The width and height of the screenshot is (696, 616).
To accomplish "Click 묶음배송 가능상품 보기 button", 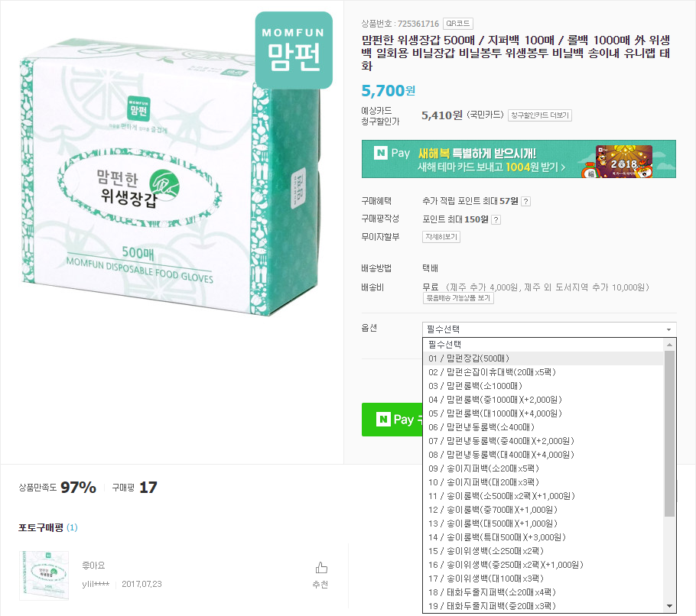I will pyautogui.click(x=459, y=298).
